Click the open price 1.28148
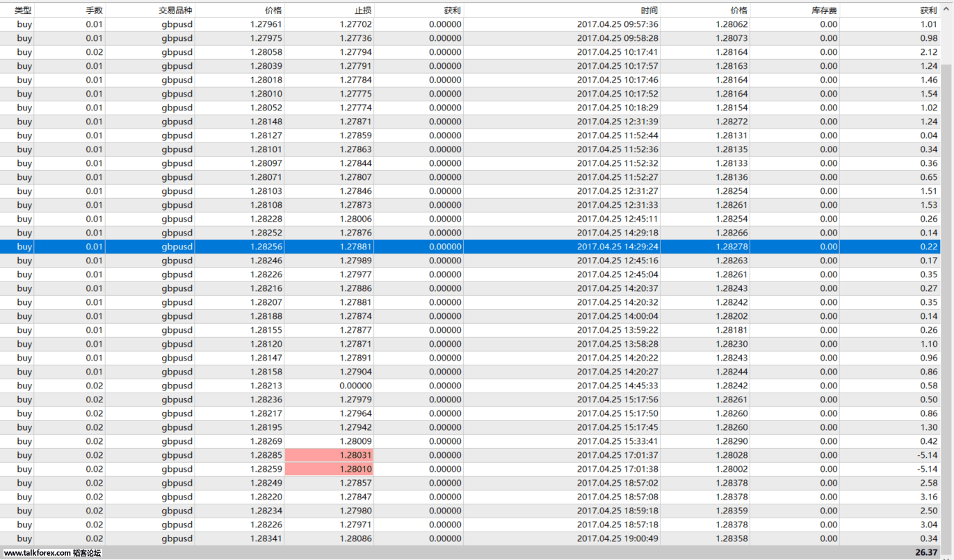This screenshot has height=560, width=954. pyautogui.click(x=266, y=122)
